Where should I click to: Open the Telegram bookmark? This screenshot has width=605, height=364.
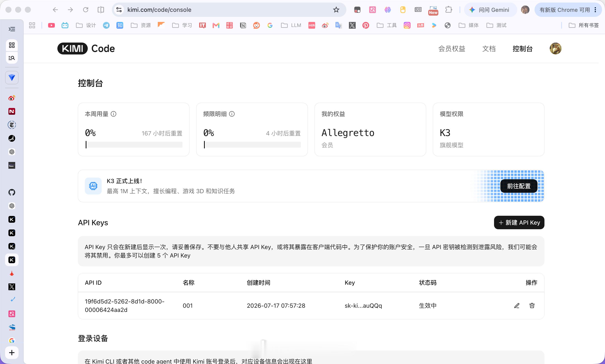click(106, 25)
